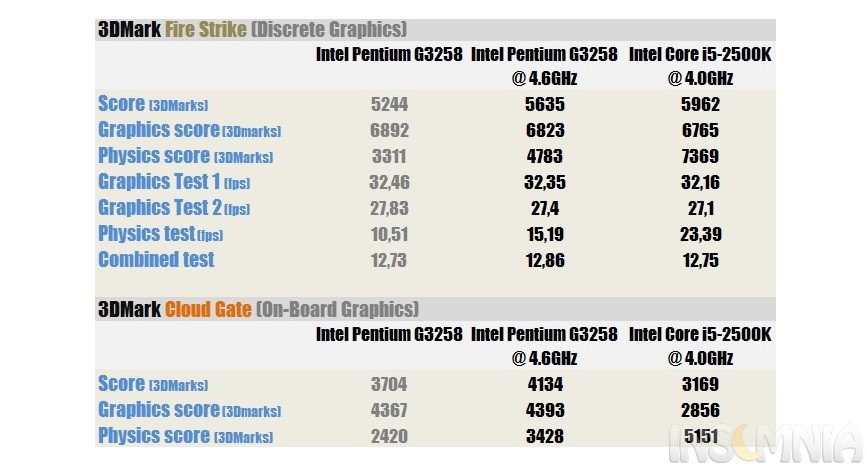The width and height of the screenshot is (867, 469).
Task: Click Fire Strike Score 3DMarks row label
Action: pyautogui.click(x=153, y=104)
